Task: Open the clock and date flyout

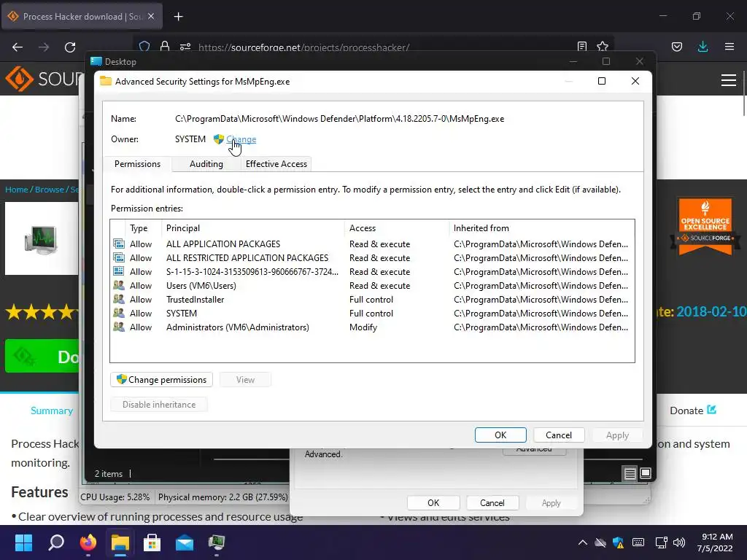Action: 716,542
